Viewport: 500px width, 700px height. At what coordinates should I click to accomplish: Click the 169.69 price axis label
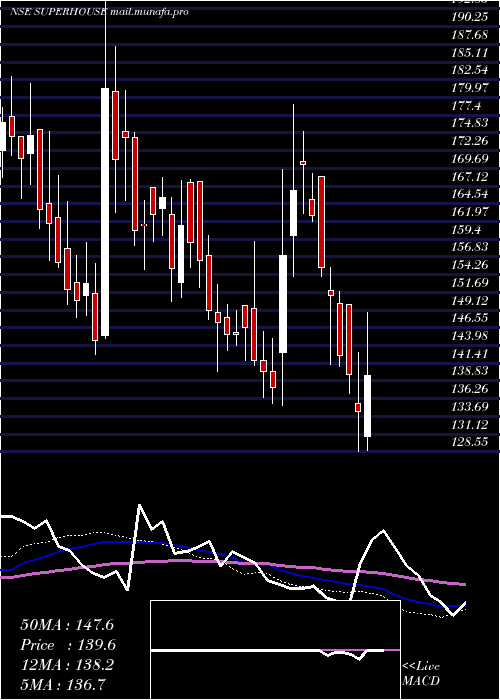coord(472,159)
